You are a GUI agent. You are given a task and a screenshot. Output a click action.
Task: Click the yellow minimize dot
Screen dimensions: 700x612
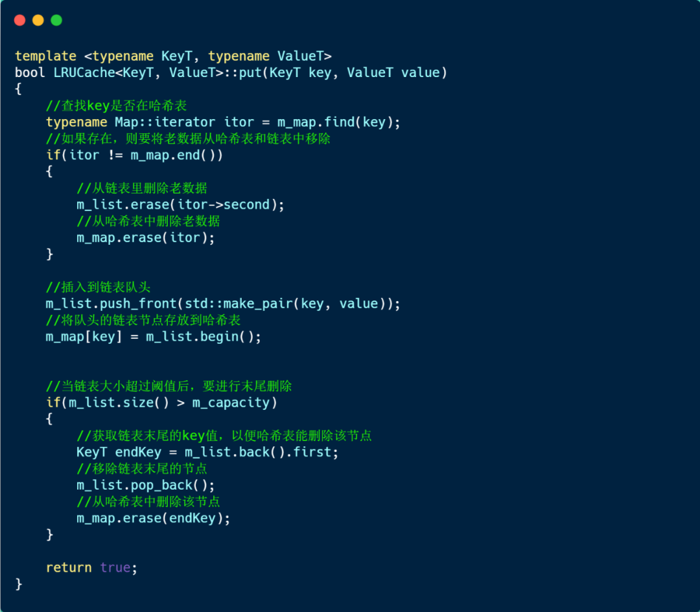coord(38,20)
